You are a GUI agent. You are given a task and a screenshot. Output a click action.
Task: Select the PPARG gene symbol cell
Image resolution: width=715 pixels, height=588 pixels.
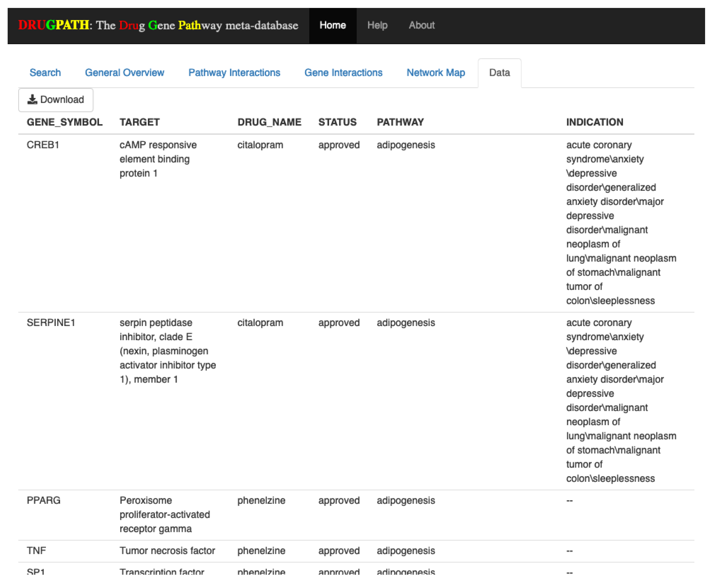pyautogui.click(x=43, y=500)
